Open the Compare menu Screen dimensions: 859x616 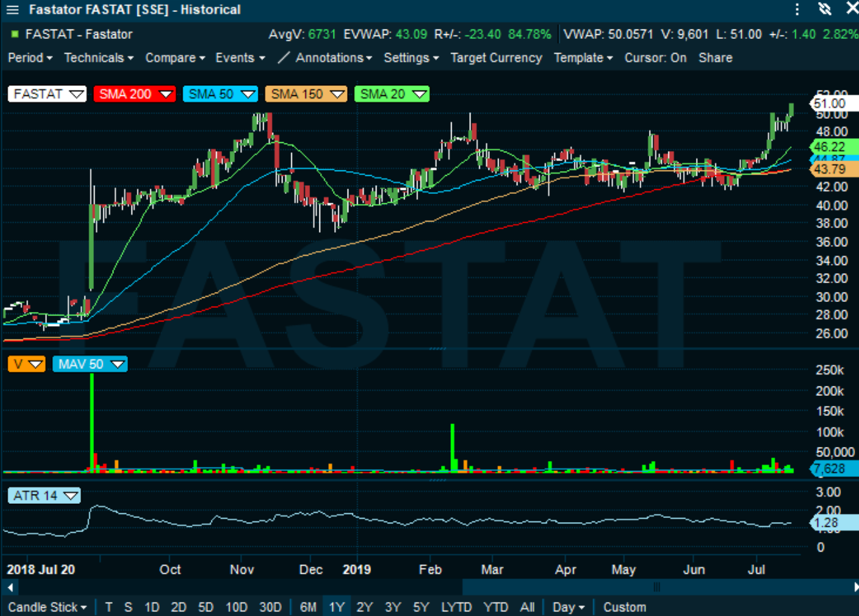coord(175,58)
